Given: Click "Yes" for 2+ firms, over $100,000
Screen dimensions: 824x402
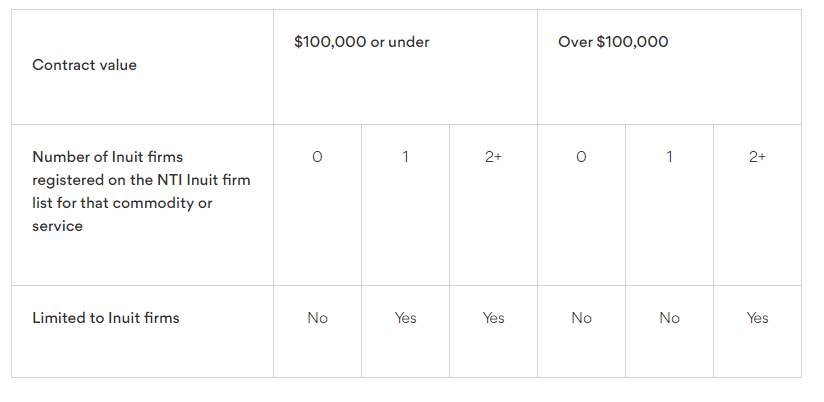Looking at the screenshot, I should 757,318.
